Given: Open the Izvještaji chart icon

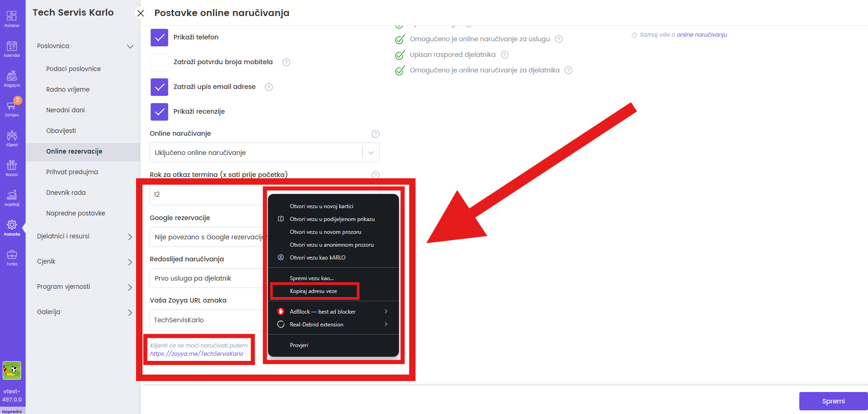Looking at the screenshot, I should 12,198.
